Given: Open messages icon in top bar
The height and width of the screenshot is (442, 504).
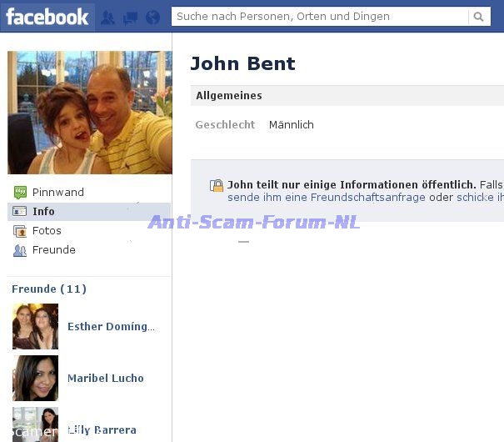Looking at the screenshot, I should pyautogui.click(x=130, y=17).
